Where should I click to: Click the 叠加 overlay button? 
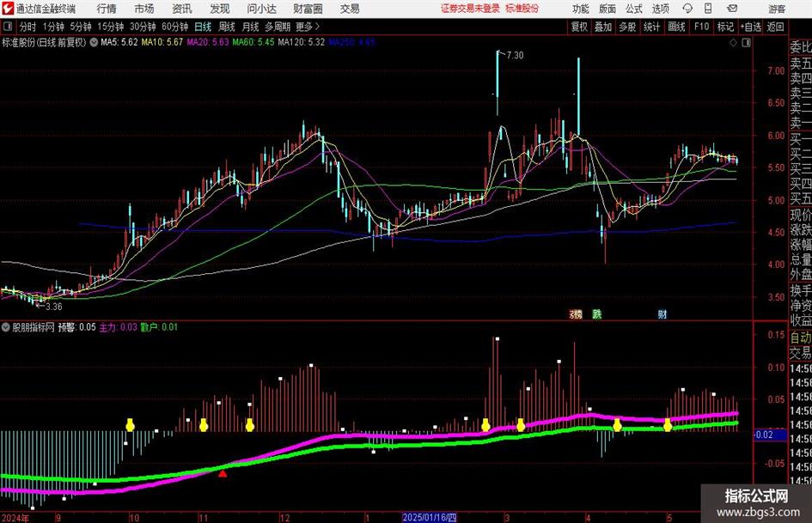[x=603, y=27]
